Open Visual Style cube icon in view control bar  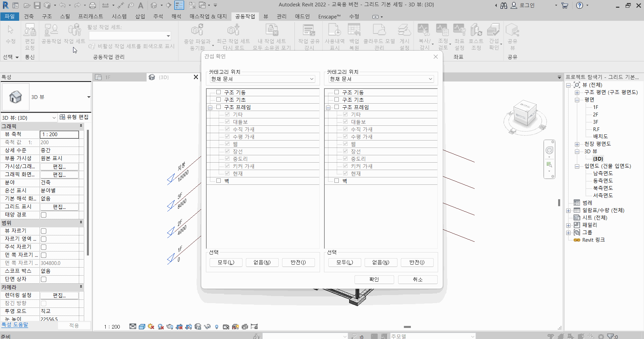[142, 327]
